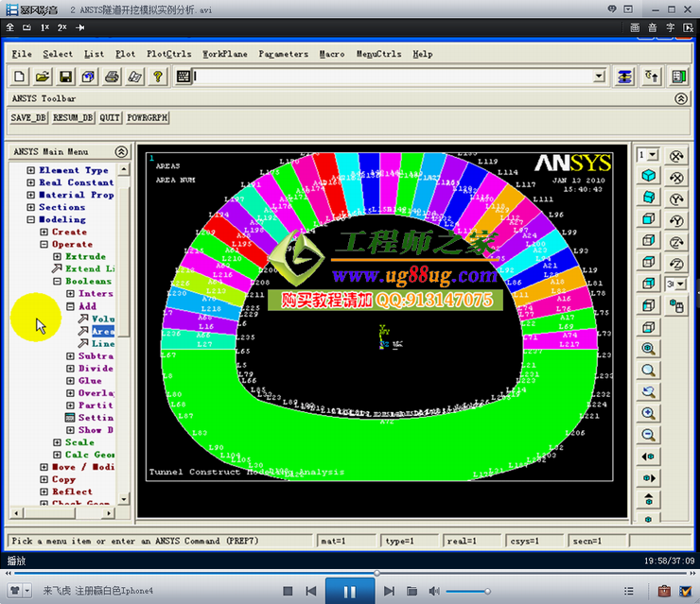Select Areas under the Add node
Viewport: 700px width, 604px height.
(x=103, y=331)
